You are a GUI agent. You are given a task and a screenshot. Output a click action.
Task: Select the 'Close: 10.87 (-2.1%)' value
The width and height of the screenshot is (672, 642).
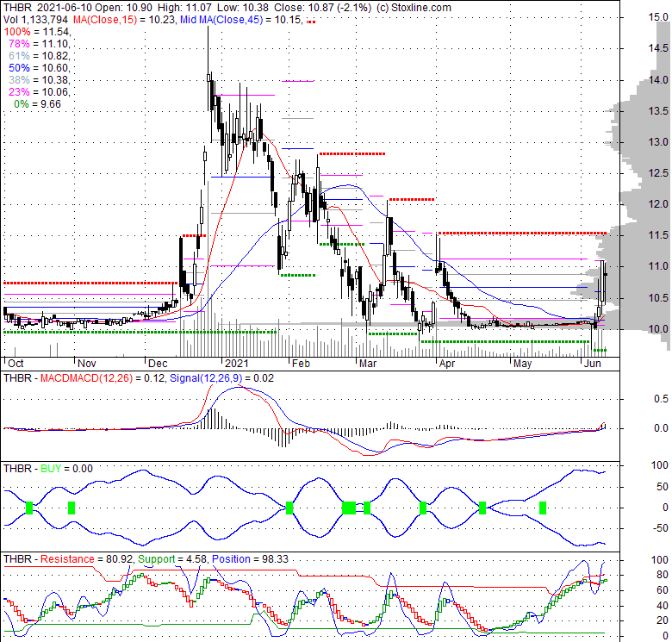coord(323,8)
